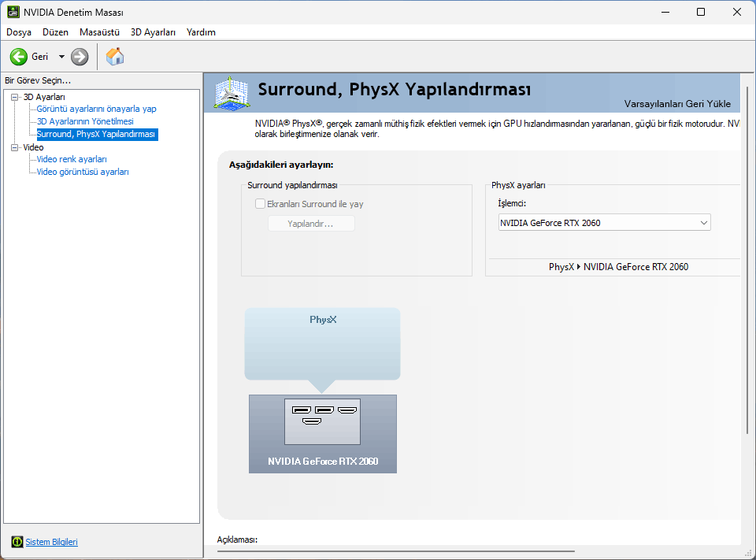The width and height of the screenshot is (756, 560).
Task: Open the Dosya menu
Action: pyautogui.click(x=19, y=32)
